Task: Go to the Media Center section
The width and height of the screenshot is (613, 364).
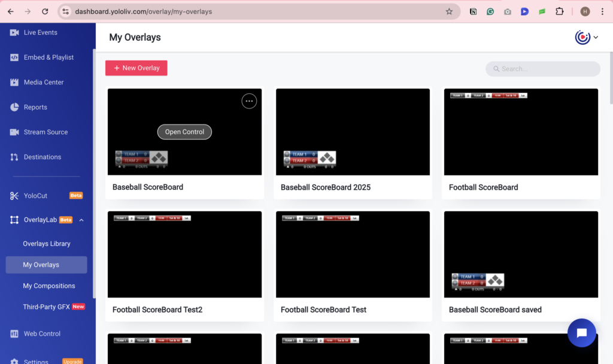Action: pyautogui.click(x=44, y=82)
